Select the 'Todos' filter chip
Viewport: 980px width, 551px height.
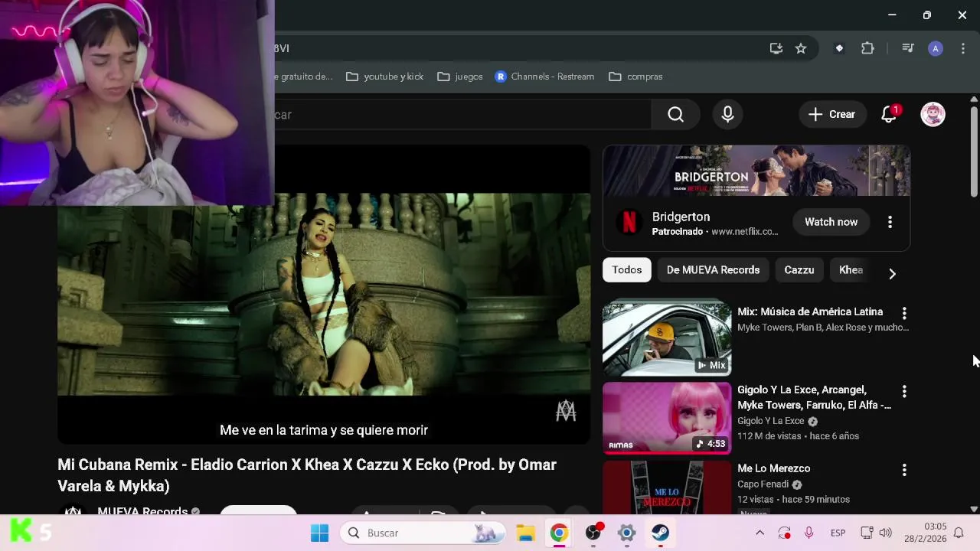pos(626,270)
